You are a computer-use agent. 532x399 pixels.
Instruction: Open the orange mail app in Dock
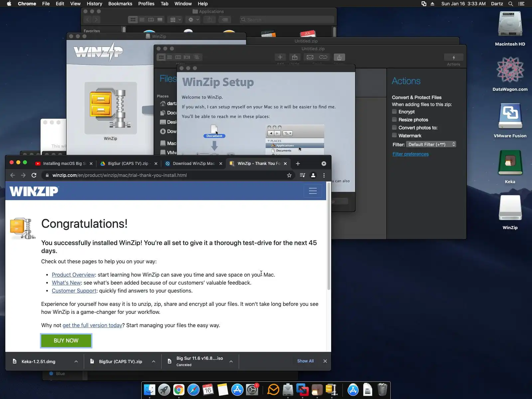tap(273, 390)
